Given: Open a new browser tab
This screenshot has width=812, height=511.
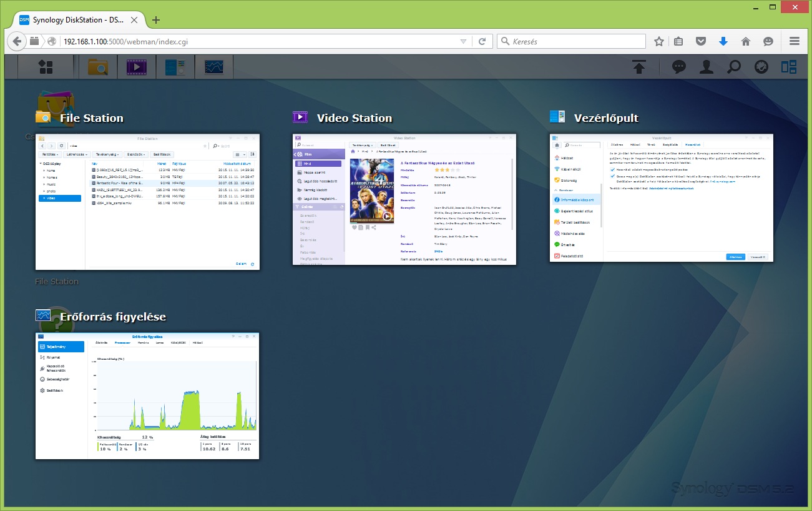Looking at the screenshot, I should pos(156,19).
